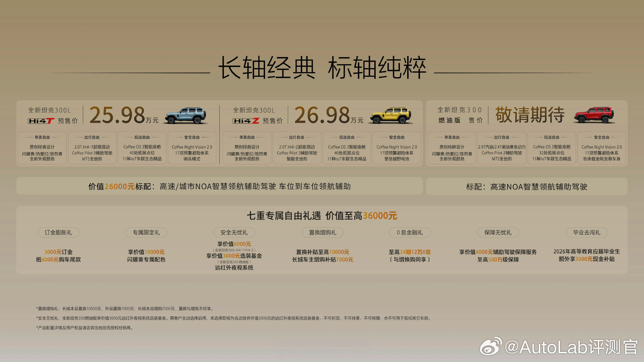The height and width of the screenshot is (362, 644).
Task: Select the 25.98万元 pre-sale price
Action: pyautogui.click(x=123, y=115)
